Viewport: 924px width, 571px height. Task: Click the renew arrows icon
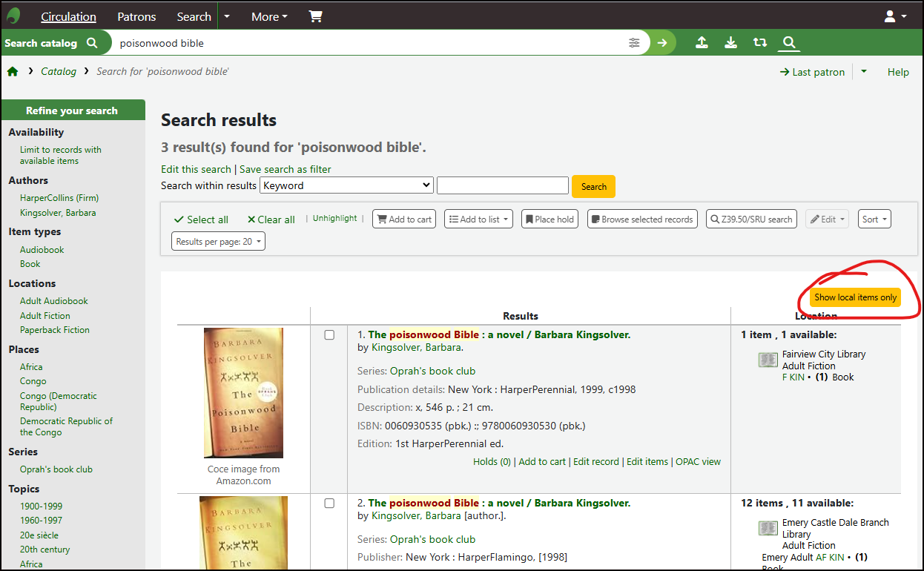(760, 43)
